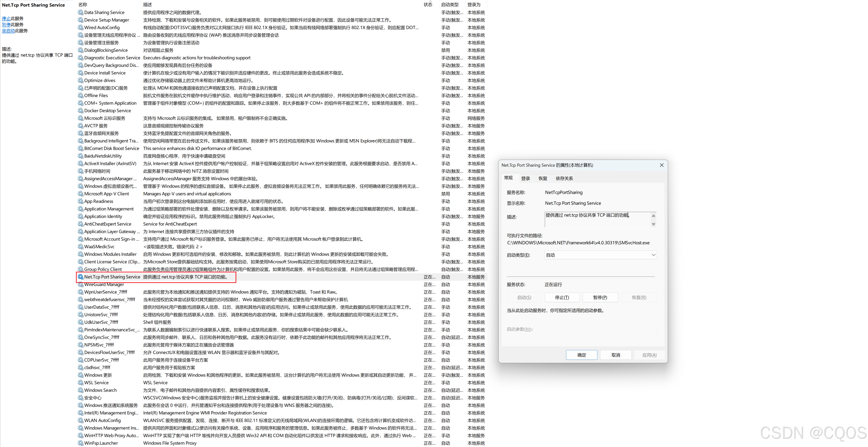Sort list by 启动类型 column header
The height and width of the screenshot is (447, 868).
[x=450, y=4]
